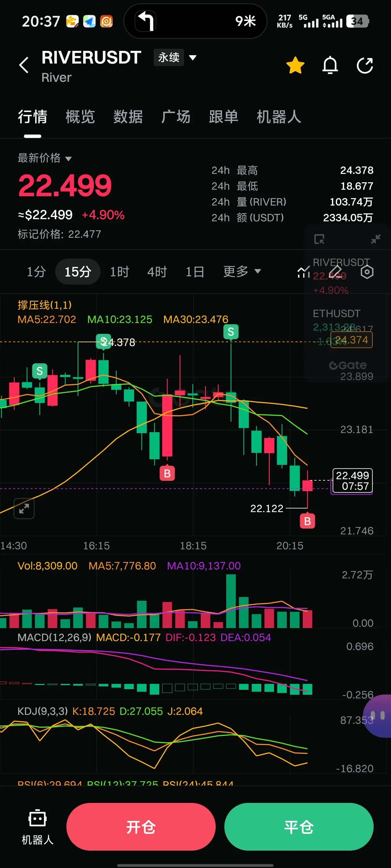This screenshot has height=868, width=391.
Task: Collapse the floating widget via arrows icon
Action: coord(375,239)
